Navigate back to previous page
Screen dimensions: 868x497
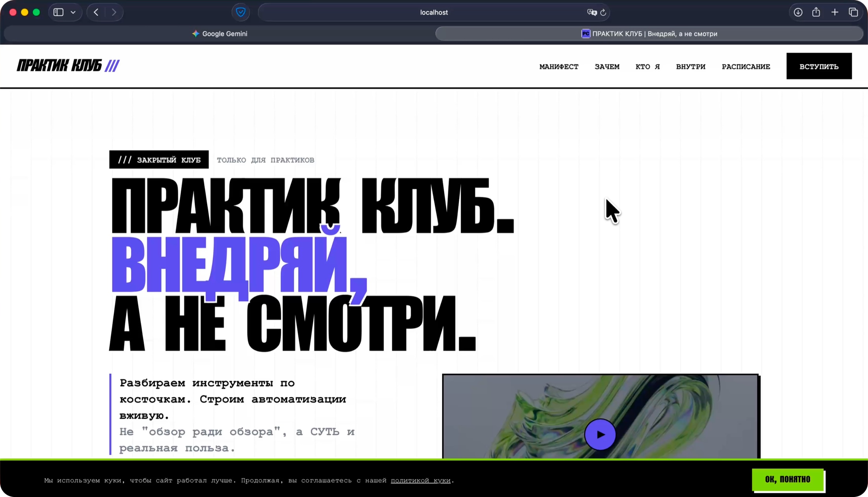(95, 12)
